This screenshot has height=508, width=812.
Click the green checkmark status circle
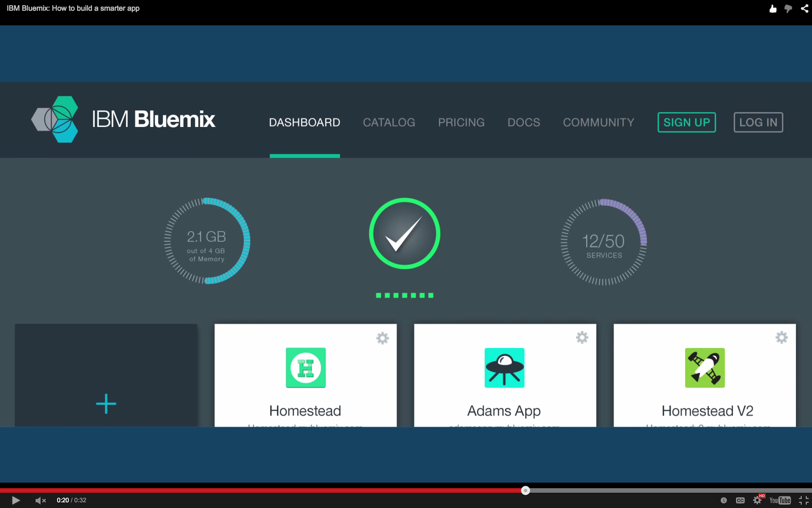tap(404, 233)
